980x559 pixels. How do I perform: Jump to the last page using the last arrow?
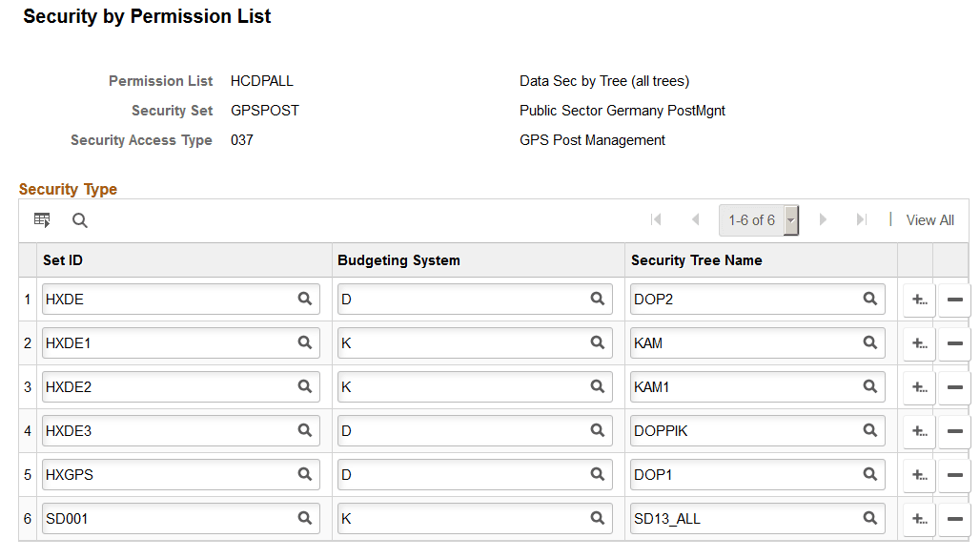point(861,219)
